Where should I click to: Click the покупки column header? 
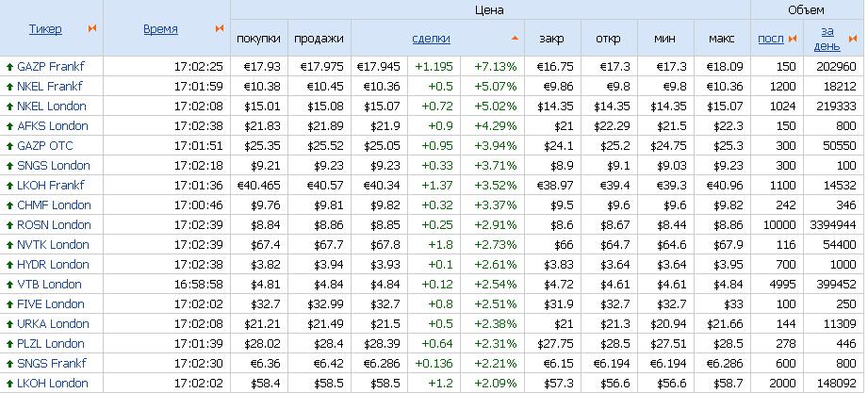259,39
